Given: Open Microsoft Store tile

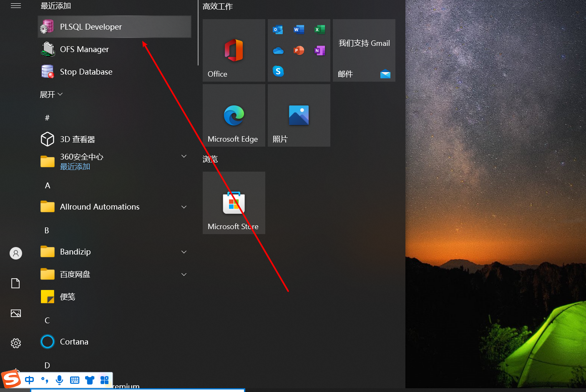Looking at the screenshot, I should [x=234, y=203].
